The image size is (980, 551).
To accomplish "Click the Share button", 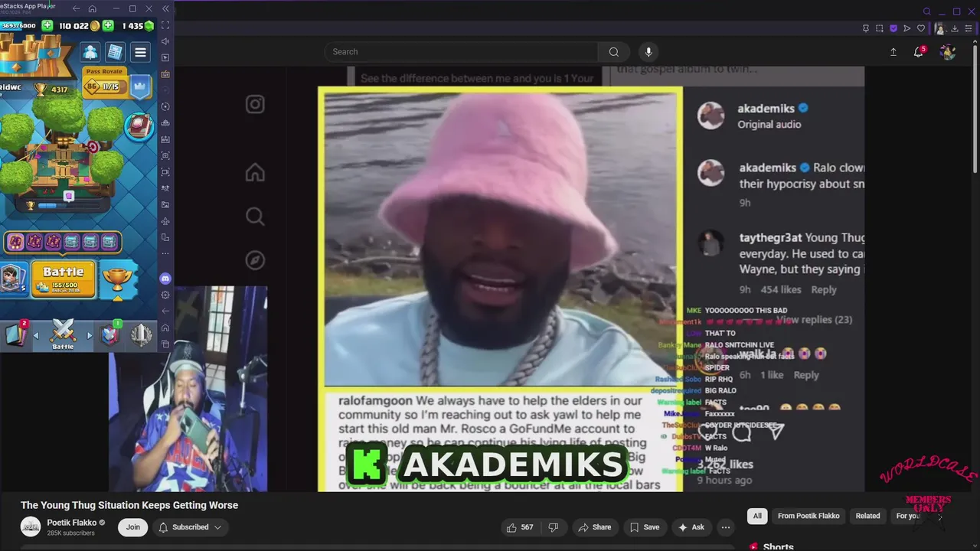I will click(595, 527).
